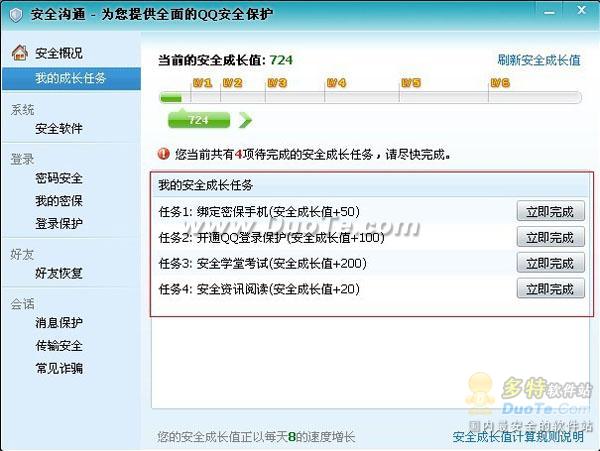Minimize the 安全沟通 window
600x451 pixels.
click(x=550, y=12)
